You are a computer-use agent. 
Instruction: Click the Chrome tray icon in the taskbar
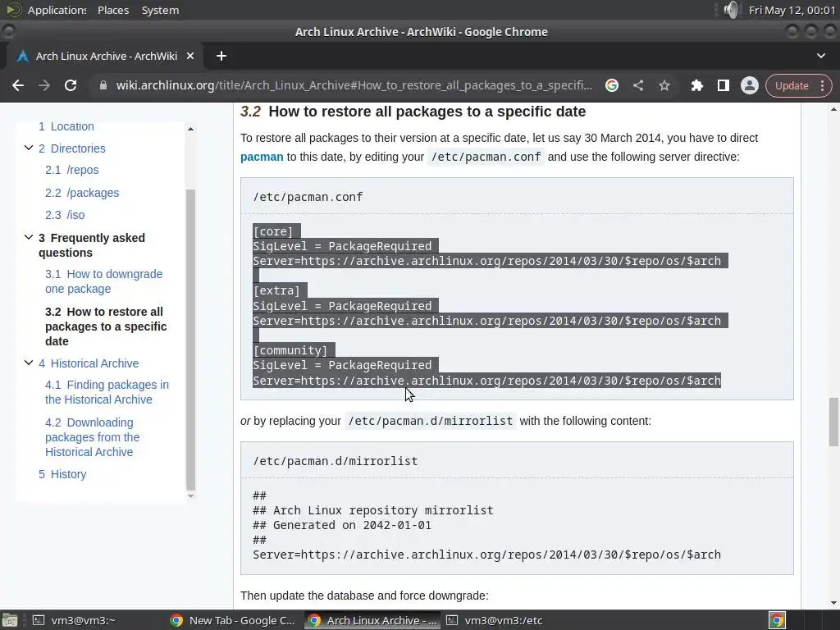pyautogui.click(x=777, y=620)
